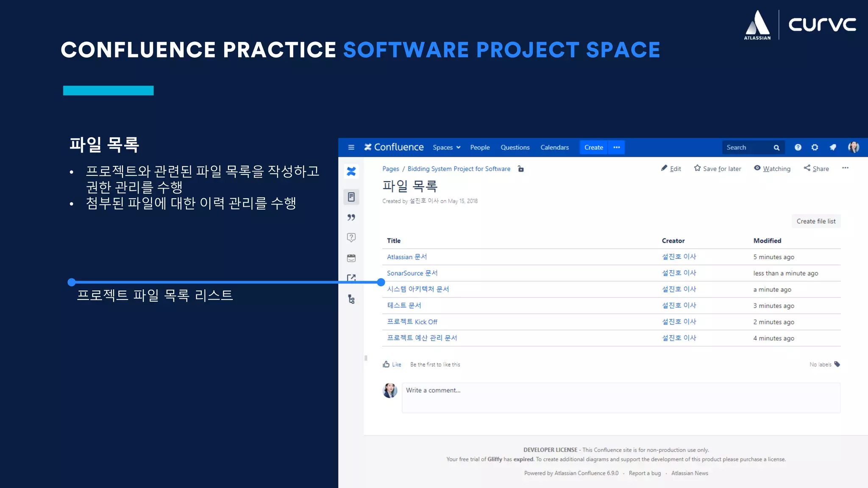Open the Report a bug footer link
This screenshot has width=868, height=488.
pos(645,473)
